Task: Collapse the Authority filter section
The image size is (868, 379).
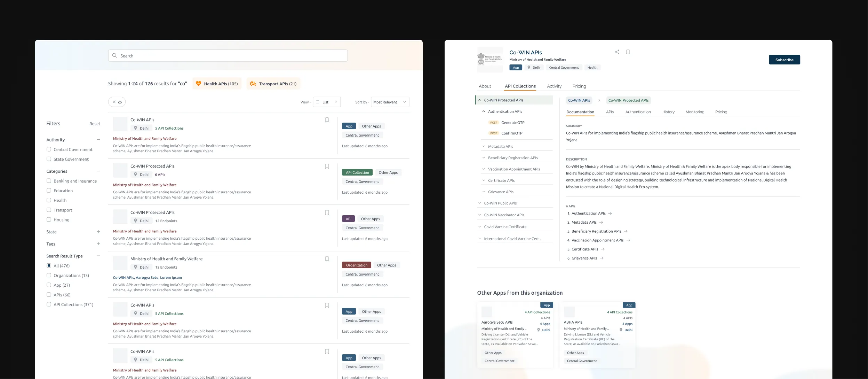Action: 98,140
